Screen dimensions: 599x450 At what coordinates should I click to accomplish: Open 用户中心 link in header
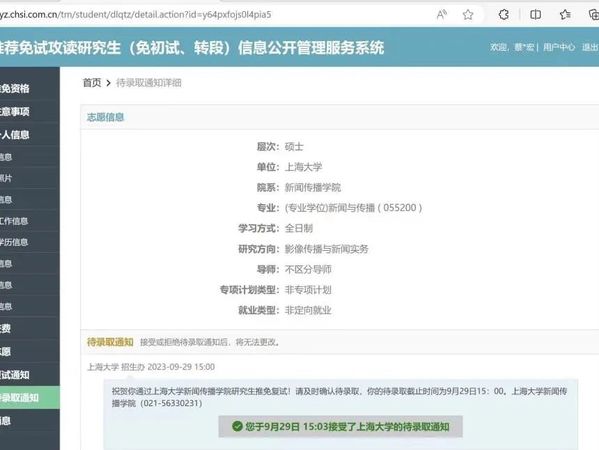(559, 47)
